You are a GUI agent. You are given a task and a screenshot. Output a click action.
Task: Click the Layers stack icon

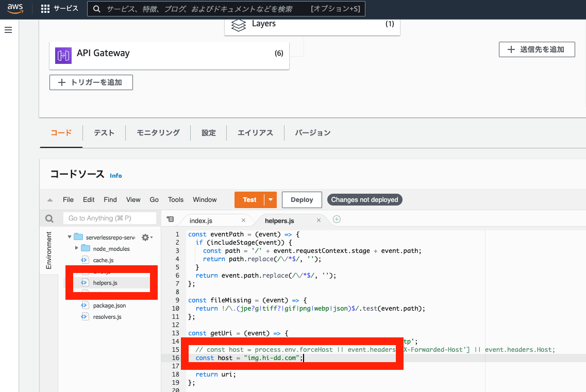(x=239, y=25)
